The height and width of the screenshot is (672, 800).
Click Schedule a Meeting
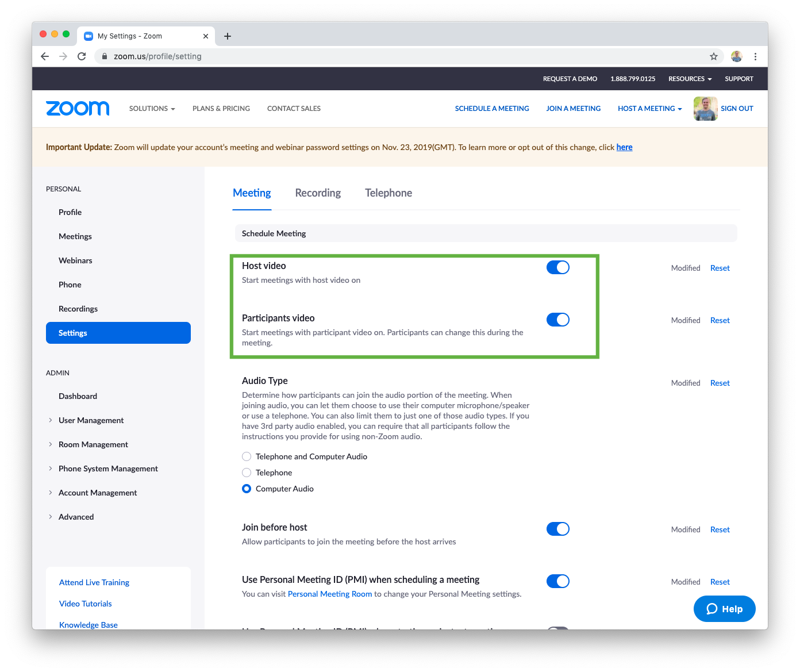tap(492, 109)
